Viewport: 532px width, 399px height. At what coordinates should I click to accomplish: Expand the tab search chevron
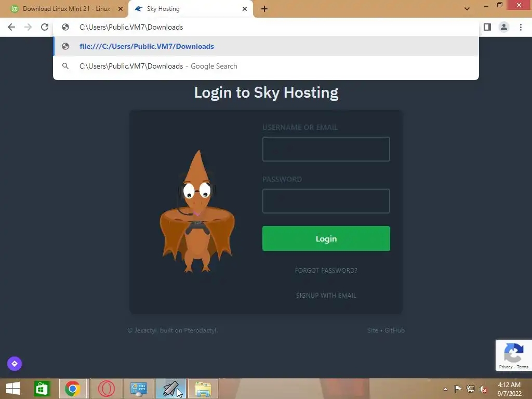click(467, 9)
